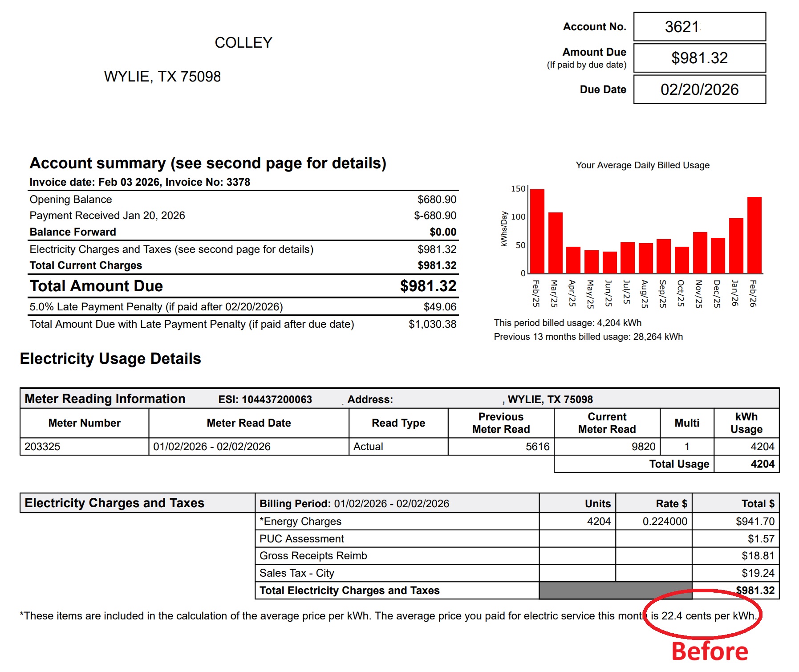Click the Jun/25 bar in usage chart
799x672 pixels.
pos(609,262)
